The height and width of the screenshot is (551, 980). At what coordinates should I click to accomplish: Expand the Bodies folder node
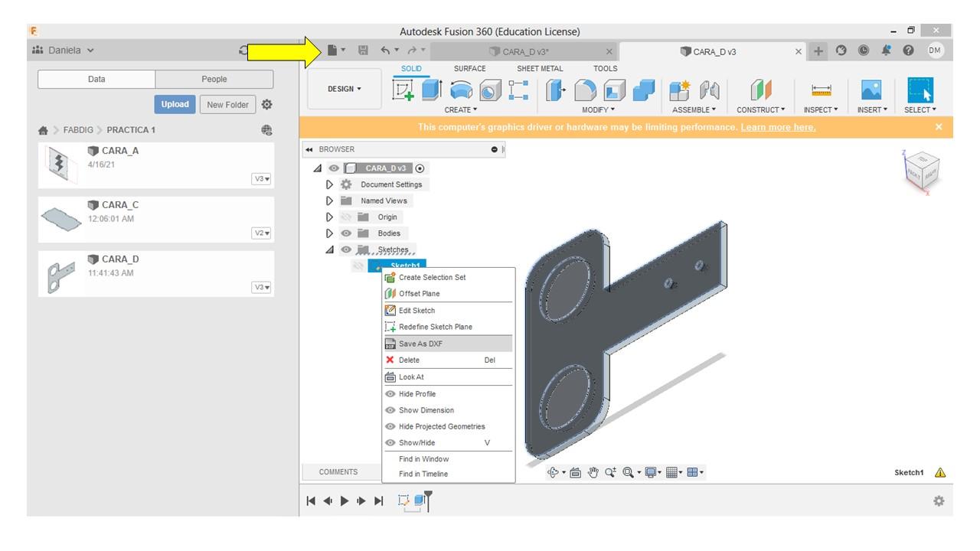coord(330,233)
